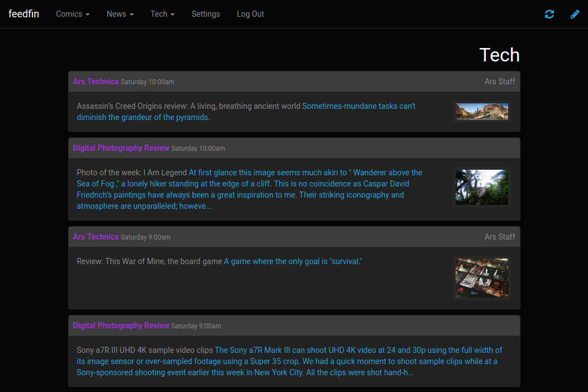The height and width of the screenshot is (392, 588).
Task: Open Digital Photography Review link dated Saturday 10:00am
Action: tap(121, 148)
